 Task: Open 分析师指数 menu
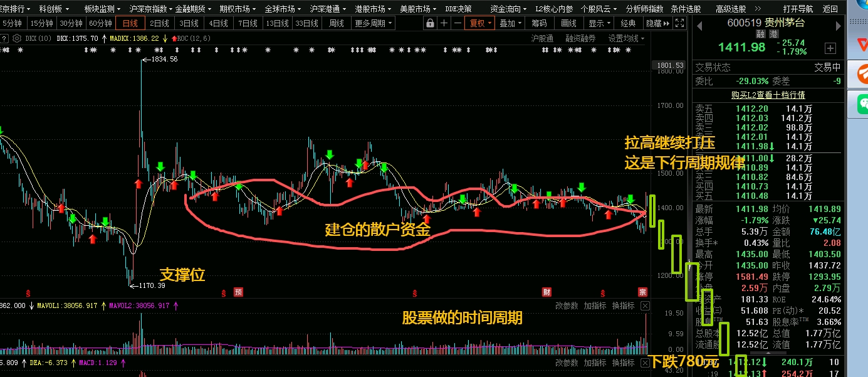point(644,9)
